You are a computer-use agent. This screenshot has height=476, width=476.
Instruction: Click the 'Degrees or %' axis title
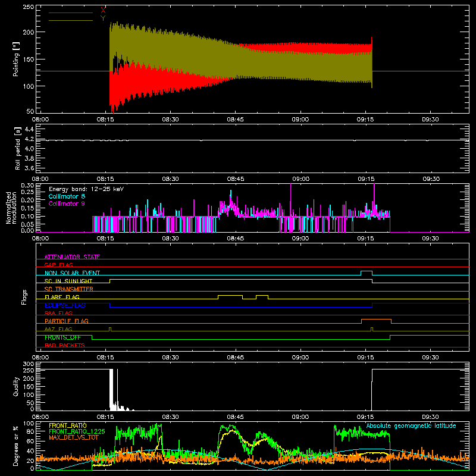click(15, 446)
